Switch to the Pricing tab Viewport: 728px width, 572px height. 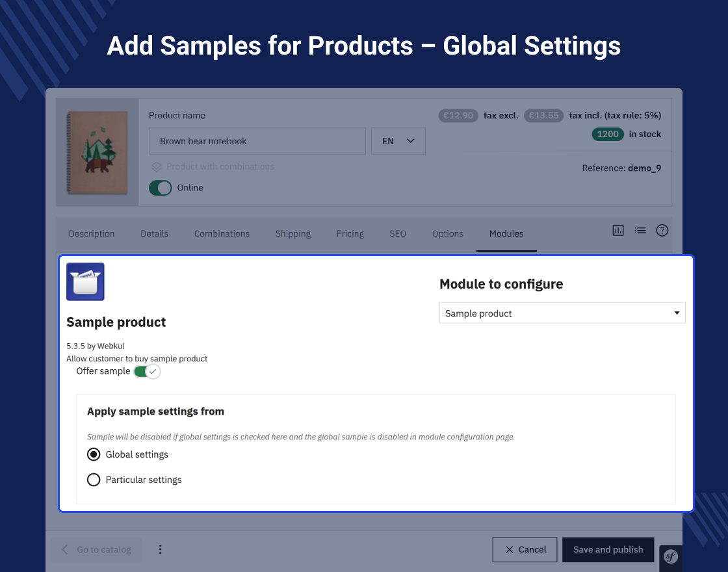coord(350,233)
